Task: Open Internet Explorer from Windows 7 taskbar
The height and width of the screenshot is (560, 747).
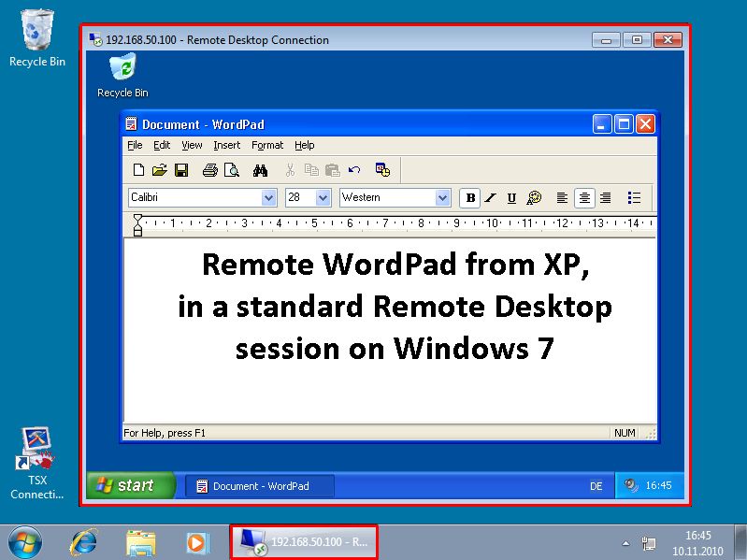Action: tap(85, 541)
